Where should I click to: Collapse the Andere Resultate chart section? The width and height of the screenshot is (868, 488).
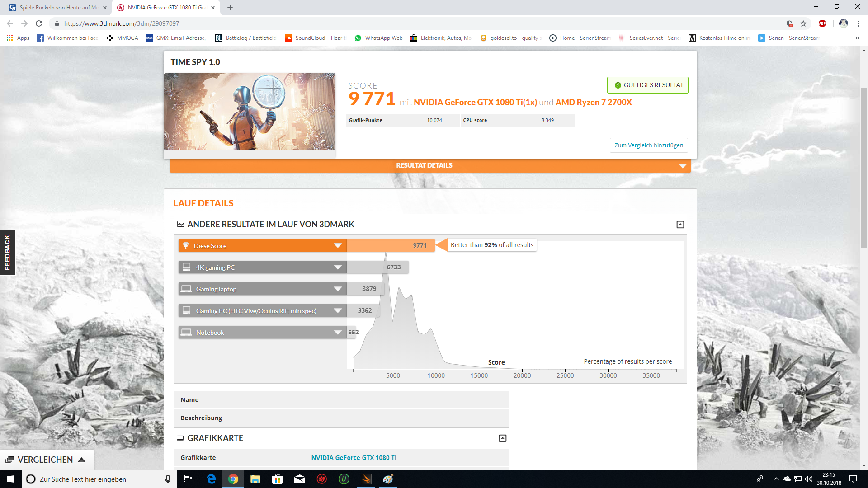[x=680, y=225]
